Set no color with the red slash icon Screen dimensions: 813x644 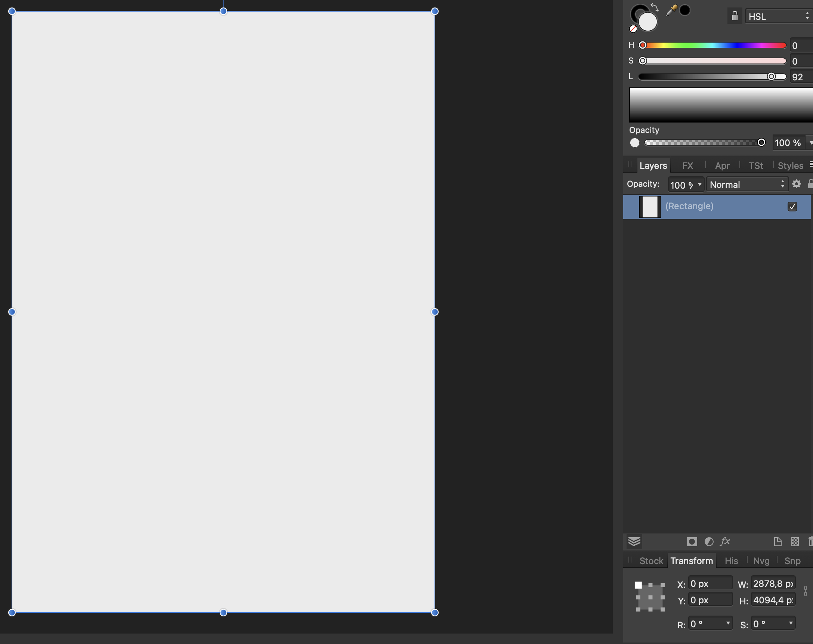coord(633,29)
